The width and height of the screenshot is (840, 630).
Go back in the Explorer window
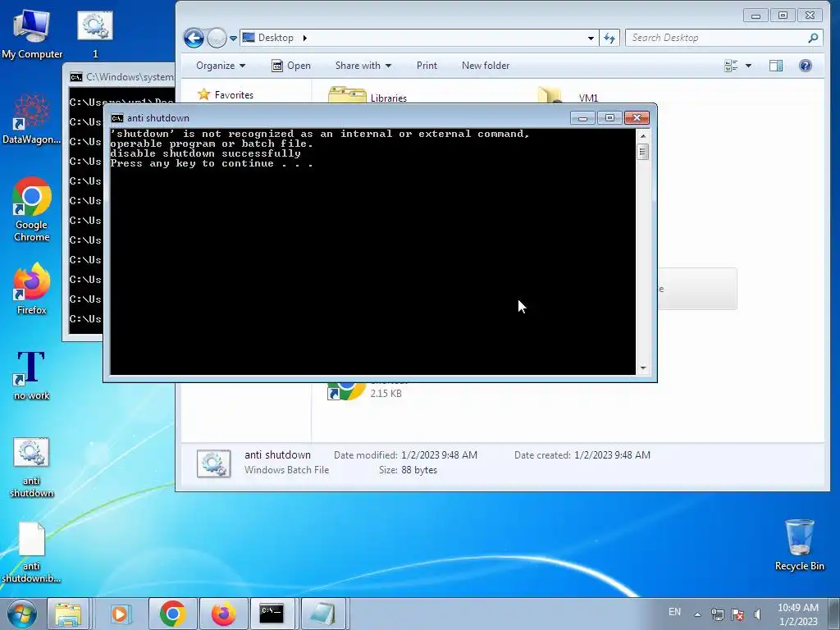tap(194, 38)
